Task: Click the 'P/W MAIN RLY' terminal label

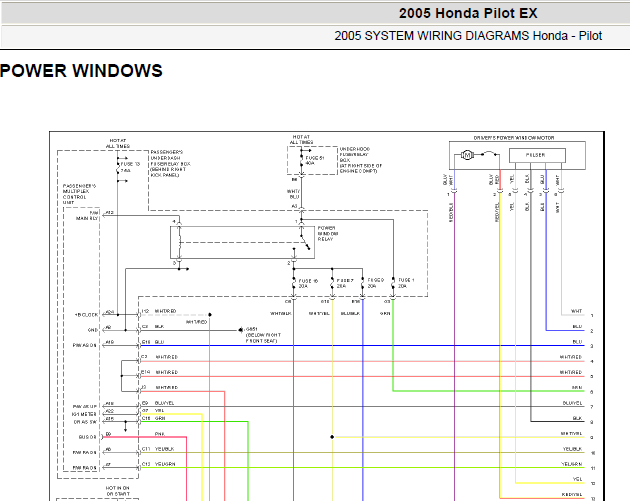Action: [x=88, y=216]
